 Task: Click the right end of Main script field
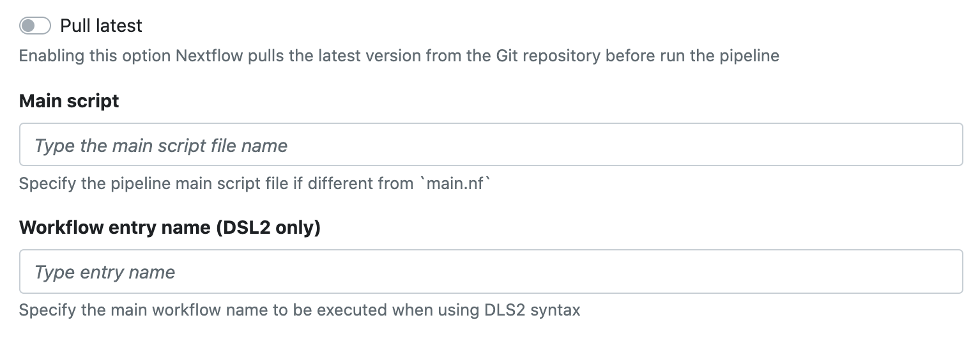pos(946,145)
